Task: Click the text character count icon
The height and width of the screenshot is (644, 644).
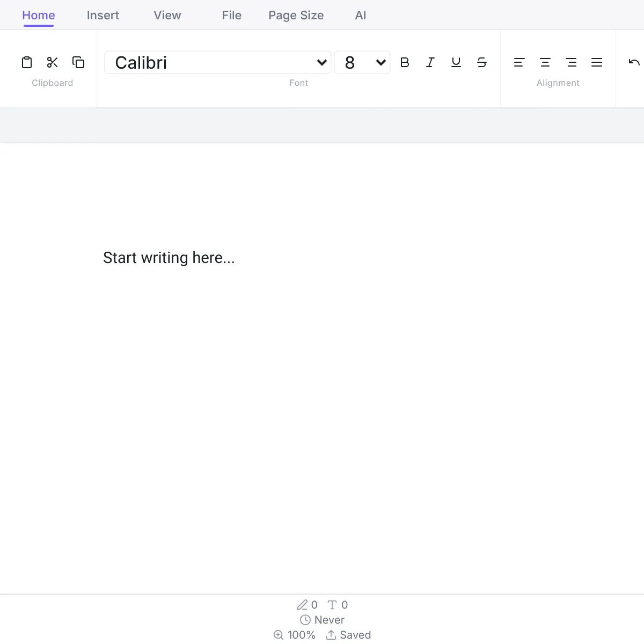Action: pyautogui.click(x=332, y=605)
